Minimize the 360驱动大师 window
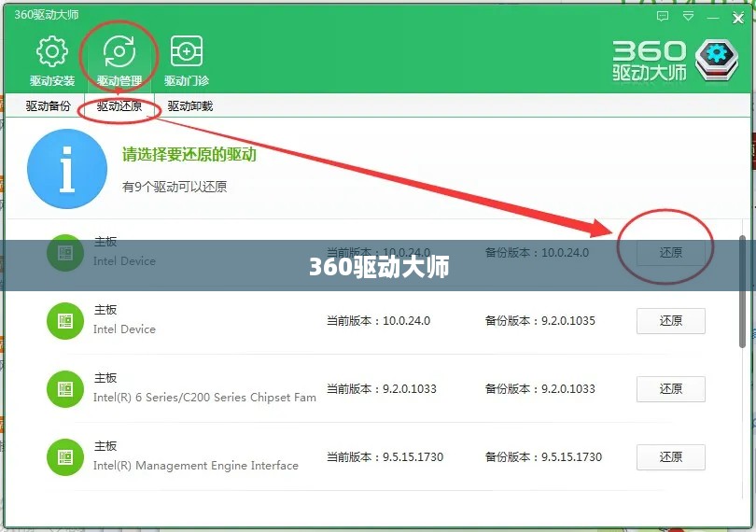The width and height of the screenshot is (756, 532). click(713, 18)
